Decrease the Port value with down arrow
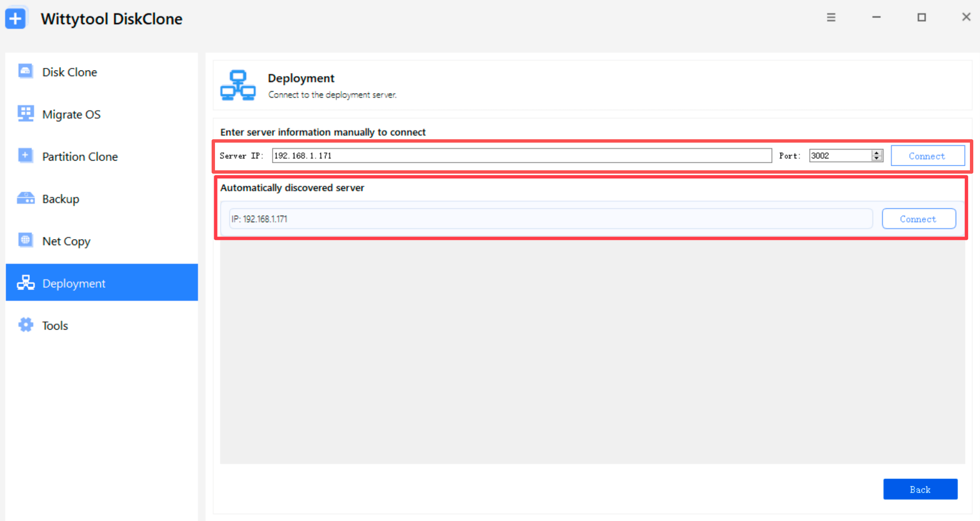This screenshot has width=980, height=521. point(877,159)
